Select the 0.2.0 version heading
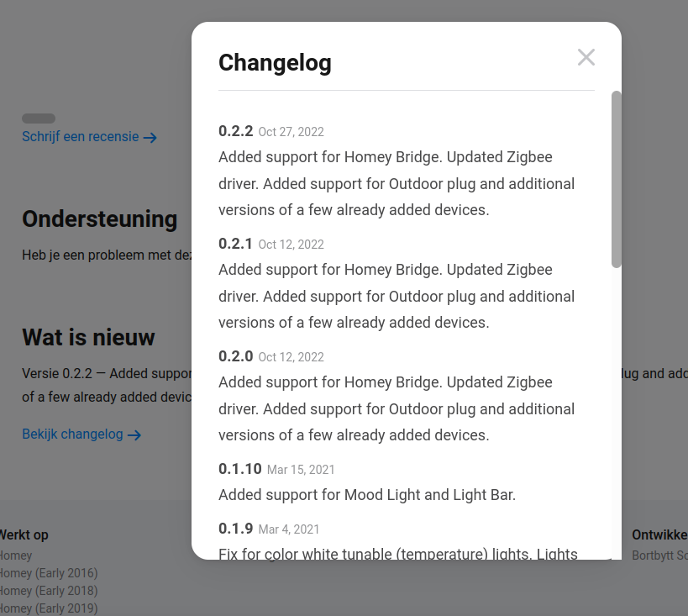688x616 pixels. pos(235,356)
